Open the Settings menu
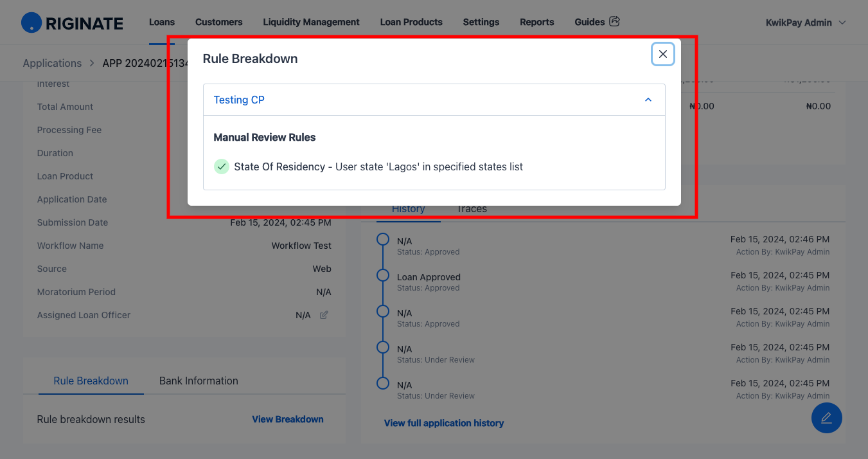Screen dimensions: 868x459 coord(481,22)
